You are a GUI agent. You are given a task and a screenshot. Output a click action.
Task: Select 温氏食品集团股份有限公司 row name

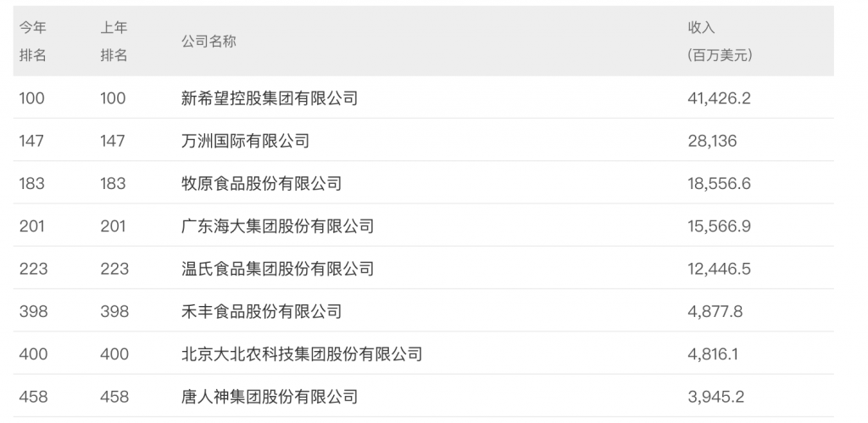coord(277,269)
